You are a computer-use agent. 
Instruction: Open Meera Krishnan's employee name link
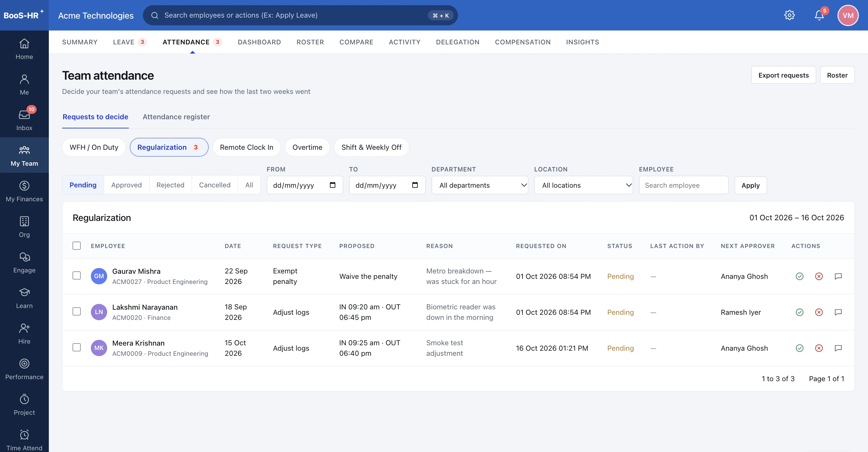(138, 343)
